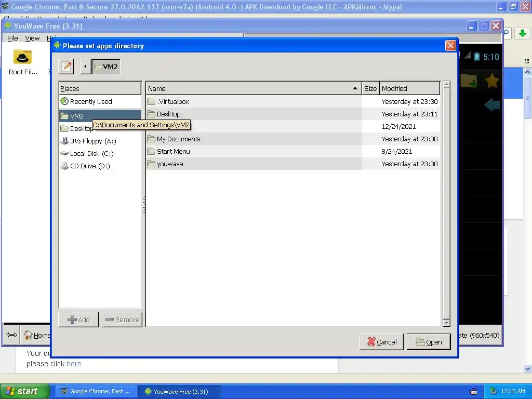Open the View menu in YouWave
Screen dimensions: 532x399
click(x=32, y=38)
